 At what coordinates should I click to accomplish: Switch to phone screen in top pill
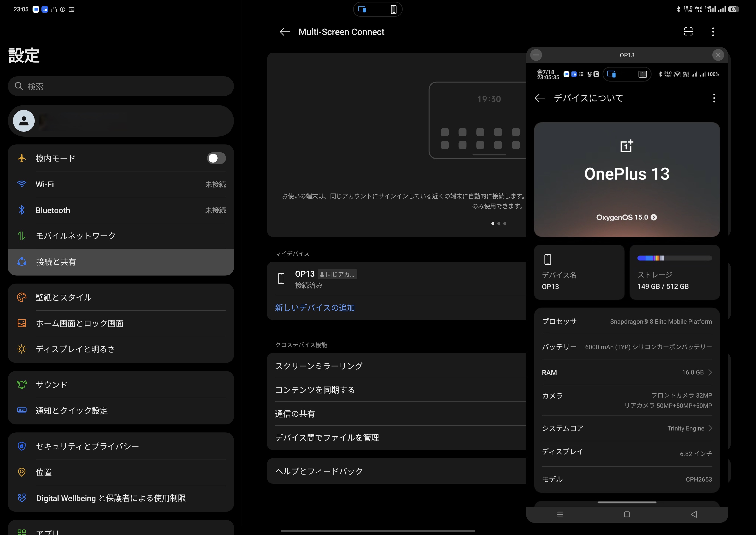(x=393, y=9)
